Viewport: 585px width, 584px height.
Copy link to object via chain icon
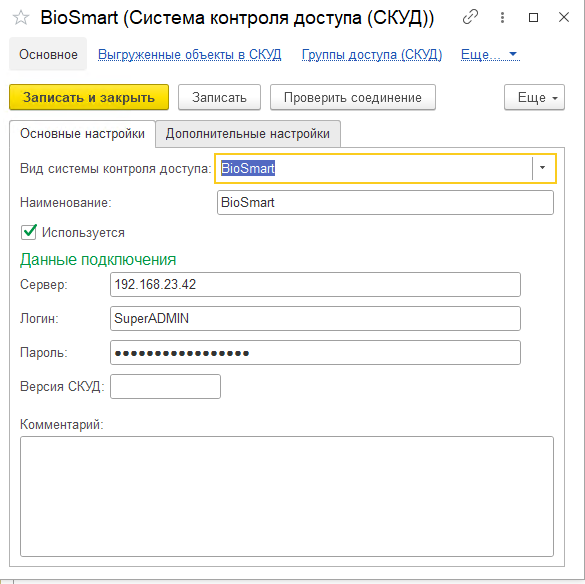(470, 17)
